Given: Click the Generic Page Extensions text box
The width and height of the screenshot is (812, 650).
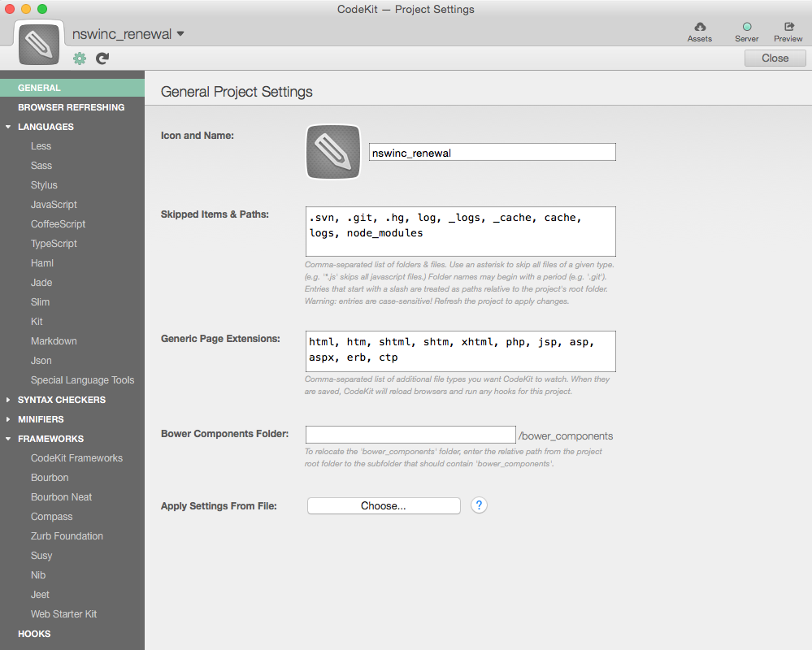Looking at the screenshot, I should 460,351.
